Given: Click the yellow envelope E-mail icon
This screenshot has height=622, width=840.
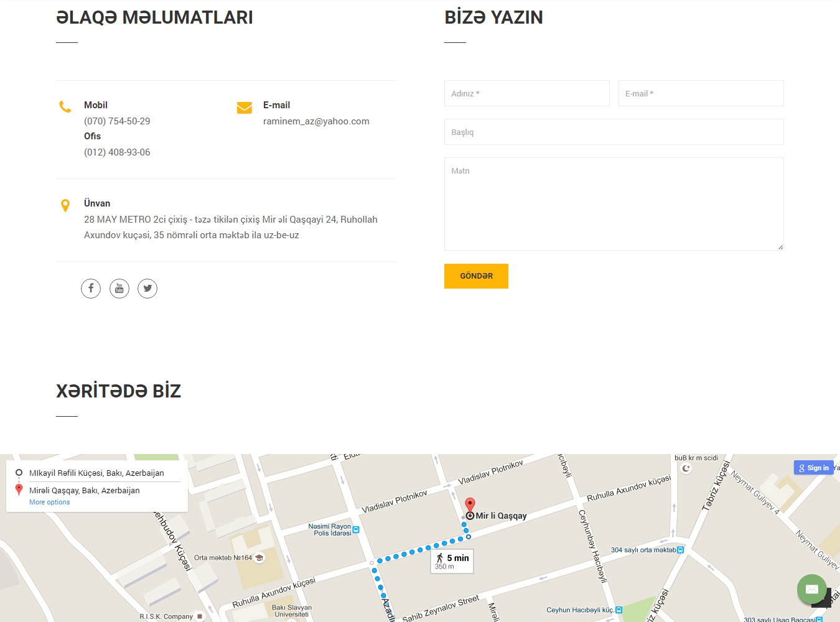Looking at the screenshot, I should tap(245, 108).
